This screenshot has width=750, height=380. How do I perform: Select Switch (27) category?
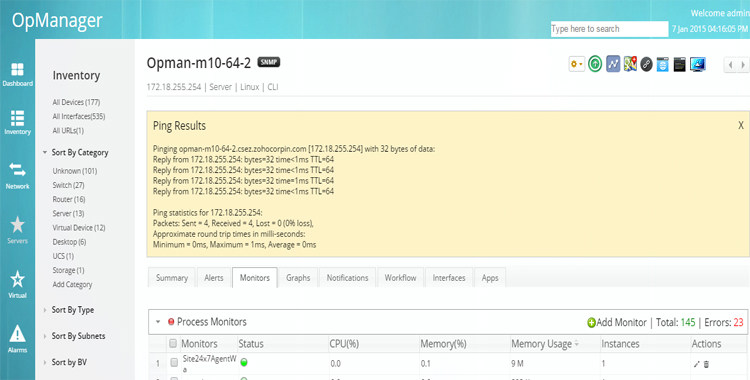[68, 185]
